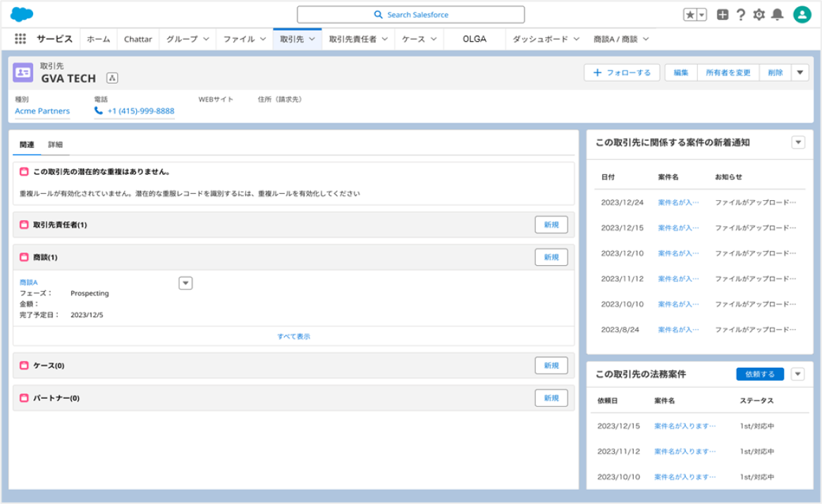Click the duplicate check card icon
The image size is (822, 504).
(24, 172)
